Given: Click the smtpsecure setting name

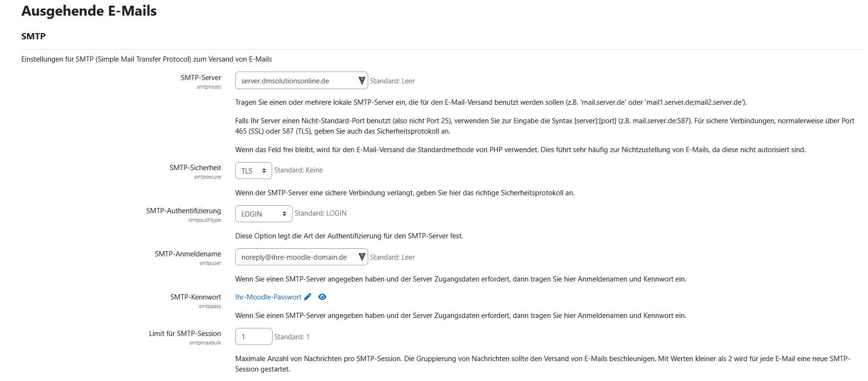Looking at the screenshot, I should [207, 177].
